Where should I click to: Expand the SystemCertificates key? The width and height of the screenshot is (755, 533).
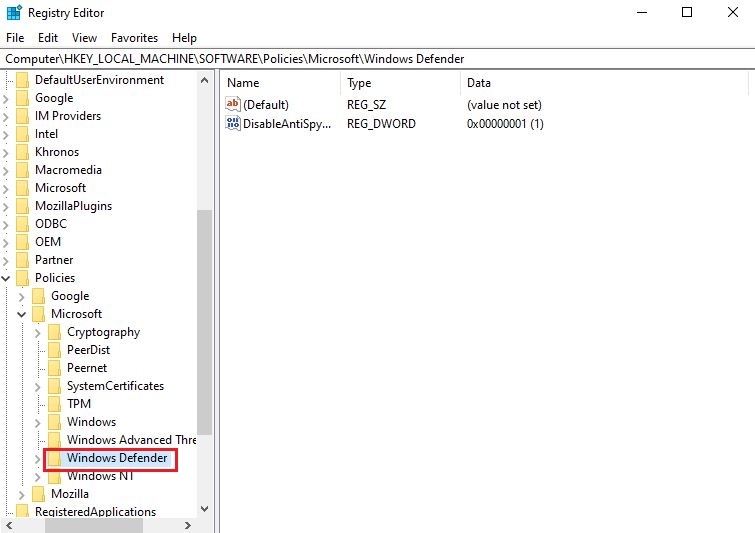pos(38,387)
